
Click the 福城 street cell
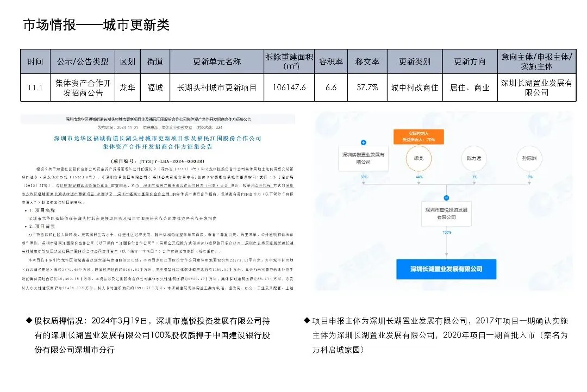point(155,88)
